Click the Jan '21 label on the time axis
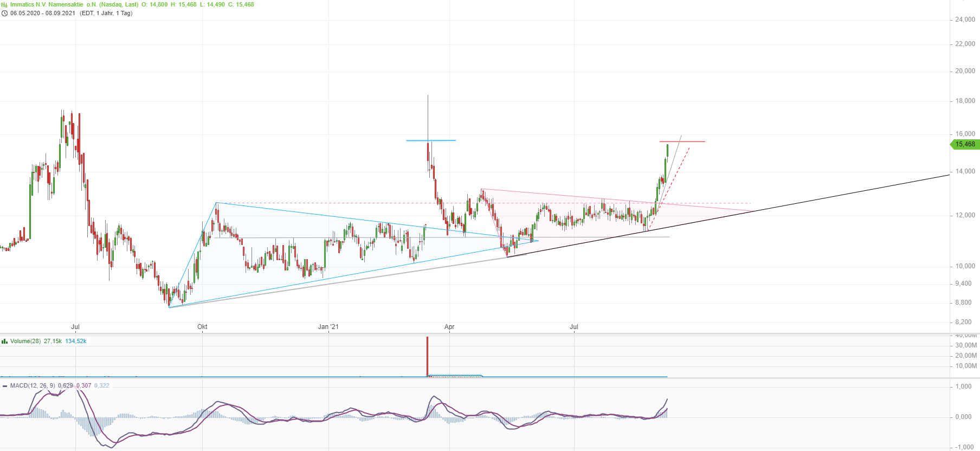Image resolution: width=980 pixels, height=451 pixels. pos(328,327)
